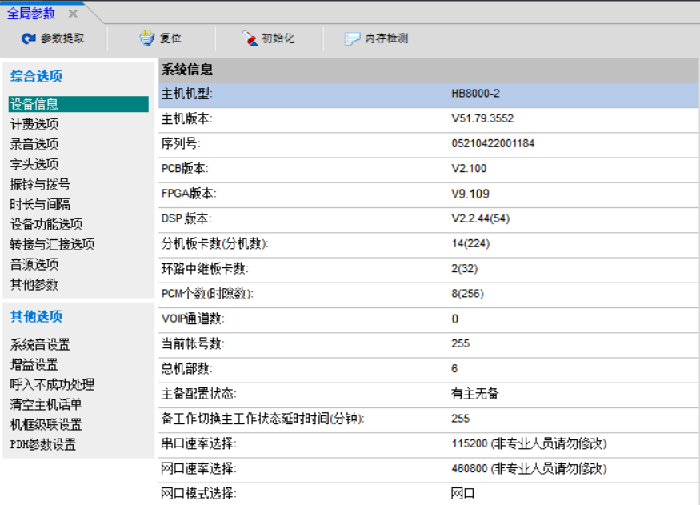Select the 主机机型 row label
The image size is (700, 505).
[187, 94]
